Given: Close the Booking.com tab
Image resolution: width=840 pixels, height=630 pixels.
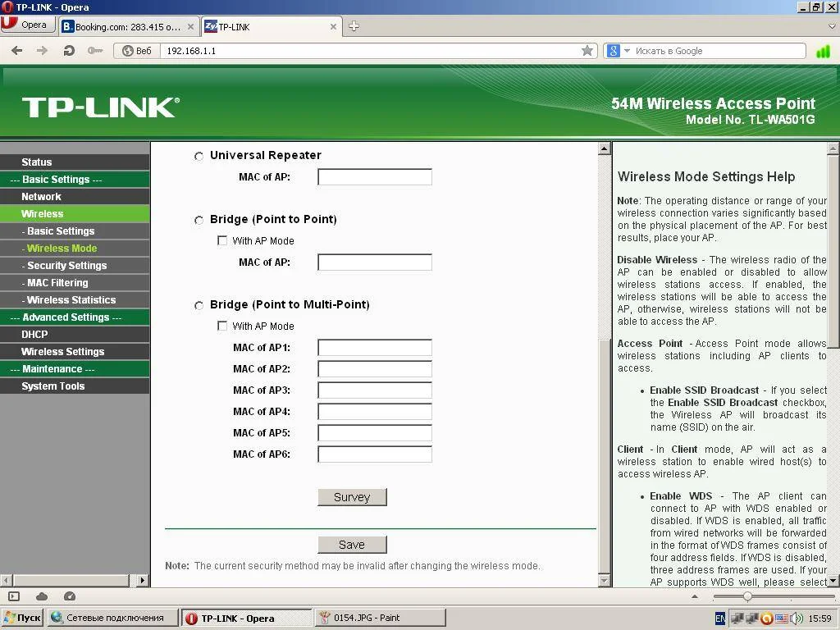Looking at the screenshot, I should [x=190, y=27].
